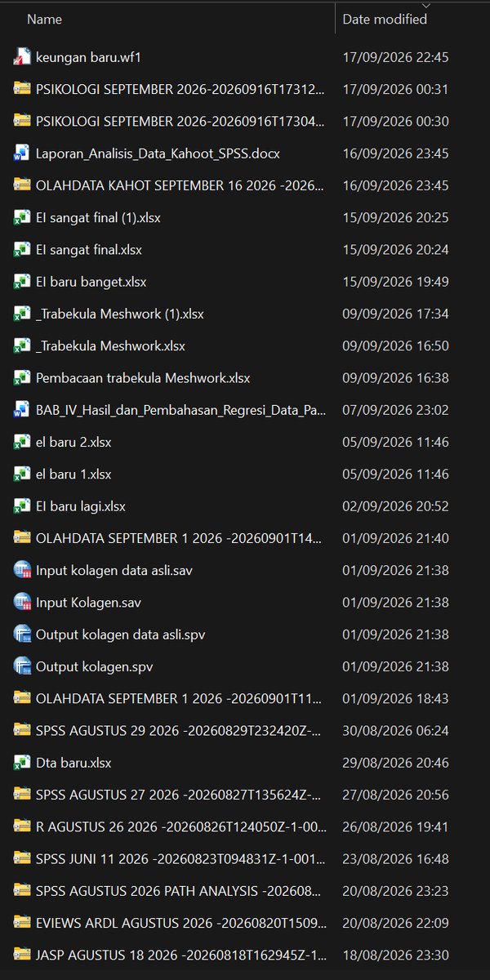
Task: Click the zip icon of R AGUSTUS 26 2026
Action: click(x=22, y=826)
